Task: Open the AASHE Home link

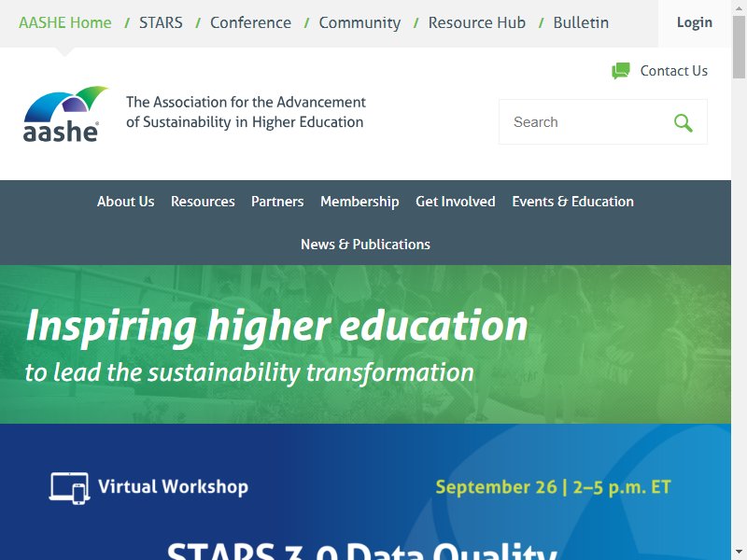Action: (x=64, y=22)
